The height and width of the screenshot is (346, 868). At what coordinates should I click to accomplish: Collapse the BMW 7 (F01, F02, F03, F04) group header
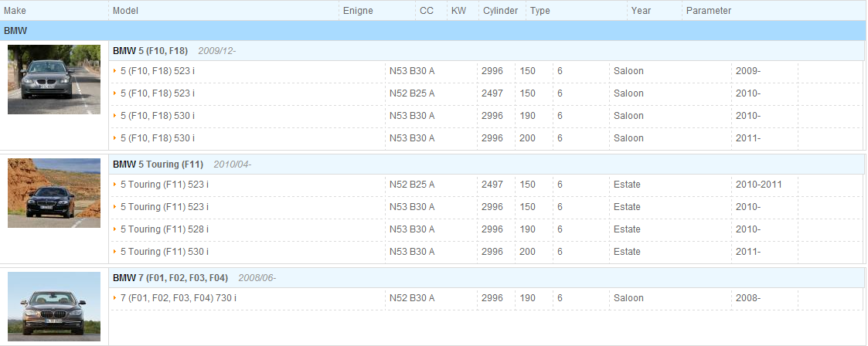tap(487, 277)
